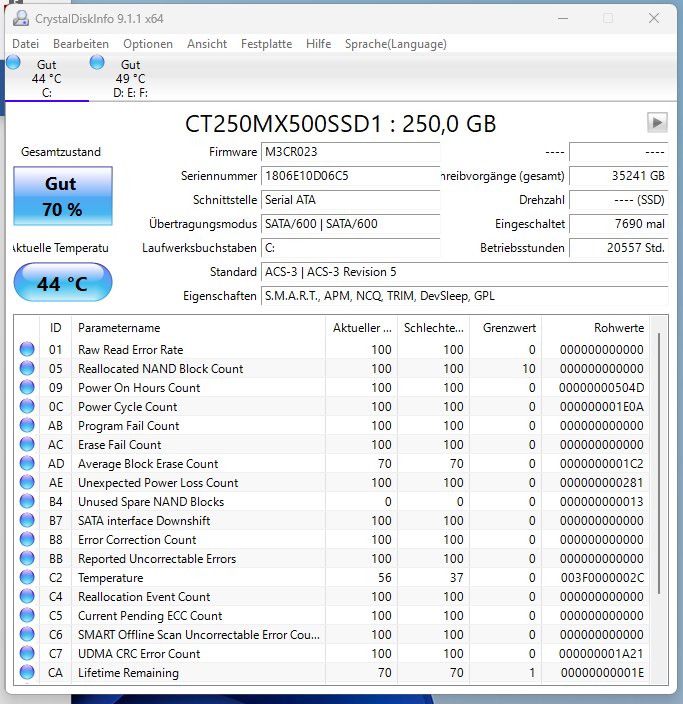Click the blue status orb for drive C:
683x704 pixels.
coord(13,62)
